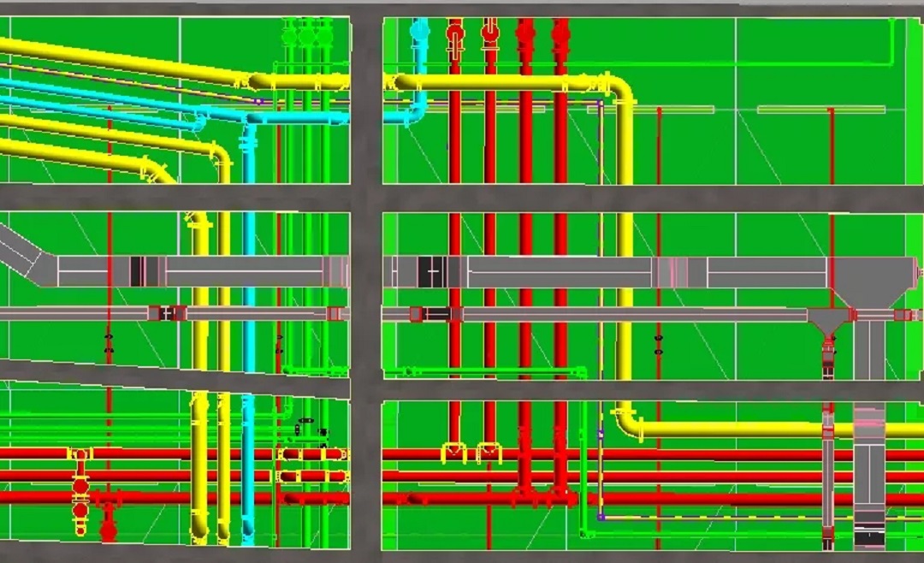The image size is (924, 563).
Task: Select the left yellow U-shaped fitting on red pipe
Action: click(x=453, y=452)
